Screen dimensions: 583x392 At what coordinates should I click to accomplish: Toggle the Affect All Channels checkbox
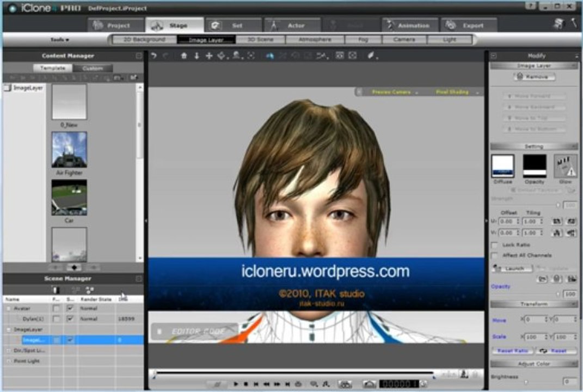pyautogui.click(x=494, y=255)
